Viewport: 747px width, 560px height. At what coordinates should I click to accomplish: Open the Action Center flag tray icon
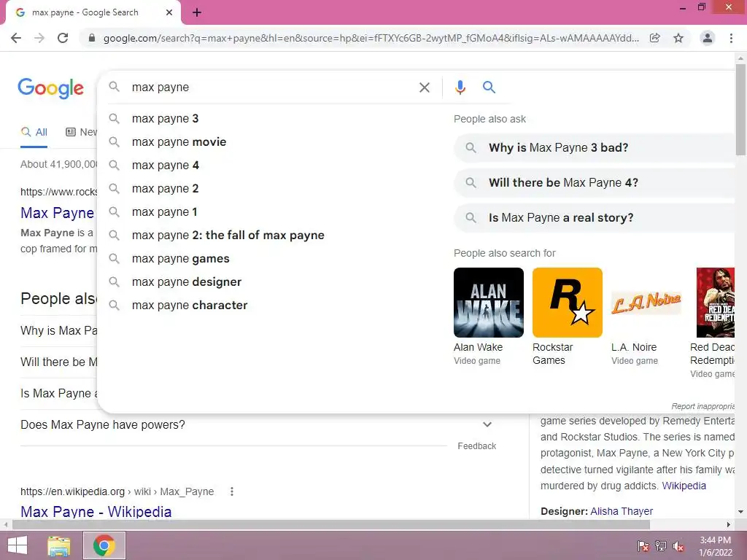[643, 546]
